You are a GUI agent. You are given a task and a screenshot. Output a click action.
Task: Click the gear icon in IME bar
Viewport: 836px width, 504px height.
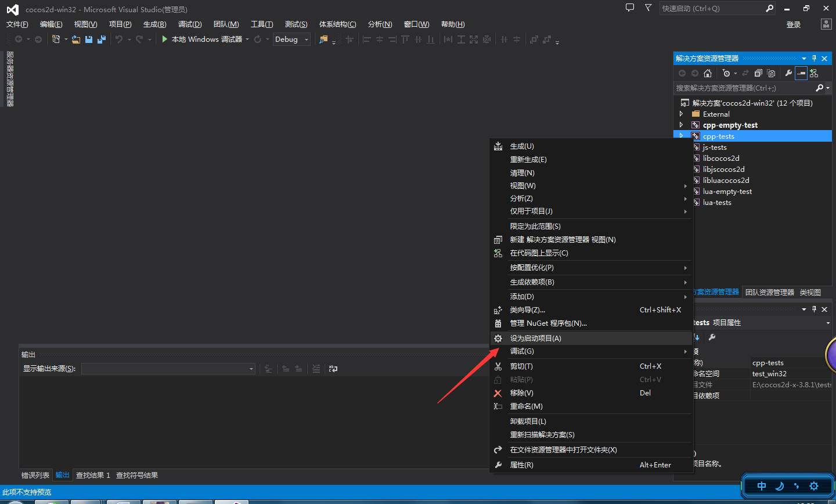[813, 486]
